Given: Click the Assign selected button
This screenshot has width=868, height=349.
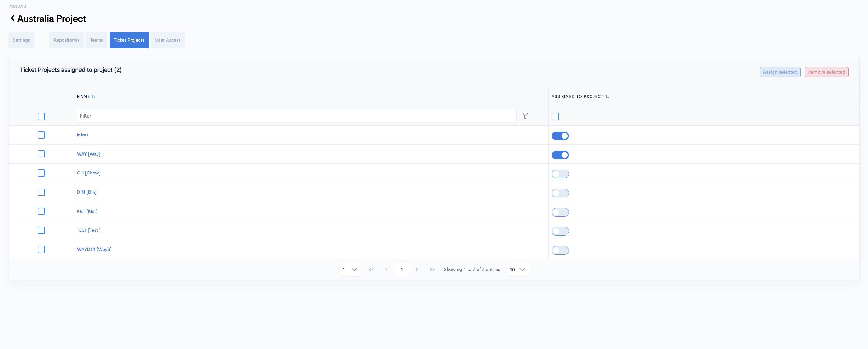Looking at the screenshot, I should pyautogui.click(x=780, y=72).
